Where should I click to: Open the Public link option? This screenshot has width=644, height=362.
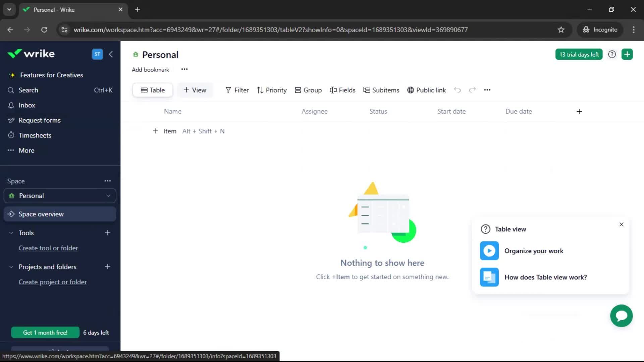pos(427,90)
